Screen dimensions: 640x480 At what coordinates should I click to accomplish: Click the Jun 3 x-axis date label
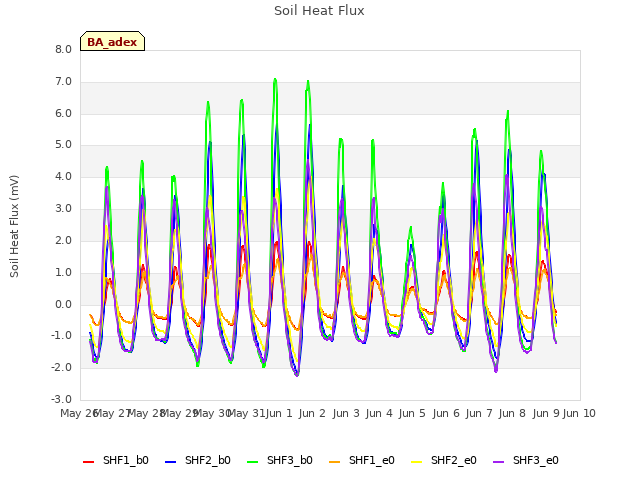coord(346,413)
